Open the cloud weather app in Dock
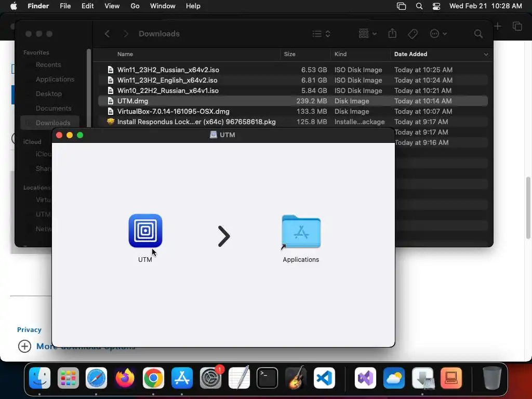Viewport: 532px width, 399px height. point(394,378)
